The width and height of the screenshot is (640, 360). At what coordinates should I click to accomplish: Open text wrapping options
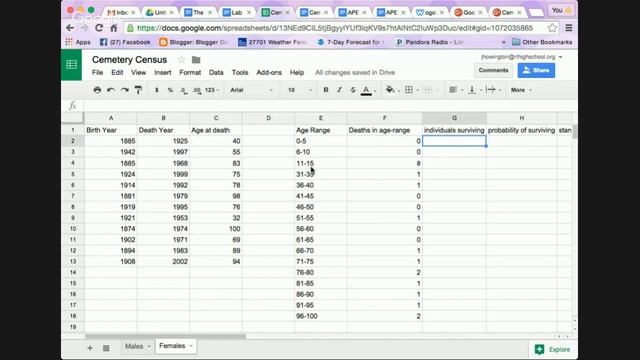(x=491, y=90)
